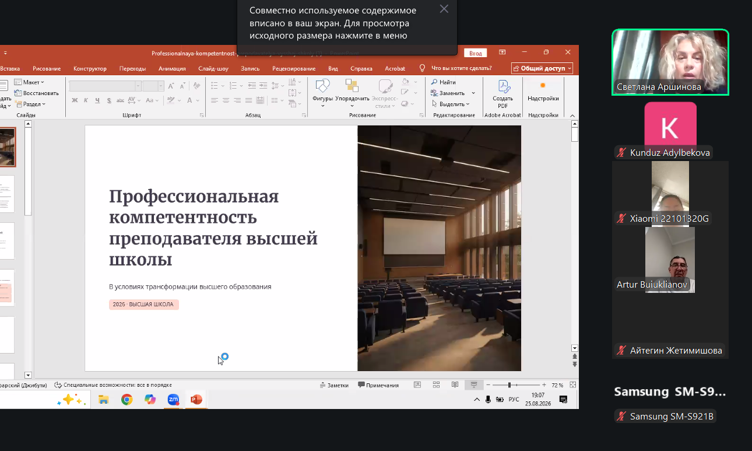Click the Zoom app taskbar icon

[173, 399]
